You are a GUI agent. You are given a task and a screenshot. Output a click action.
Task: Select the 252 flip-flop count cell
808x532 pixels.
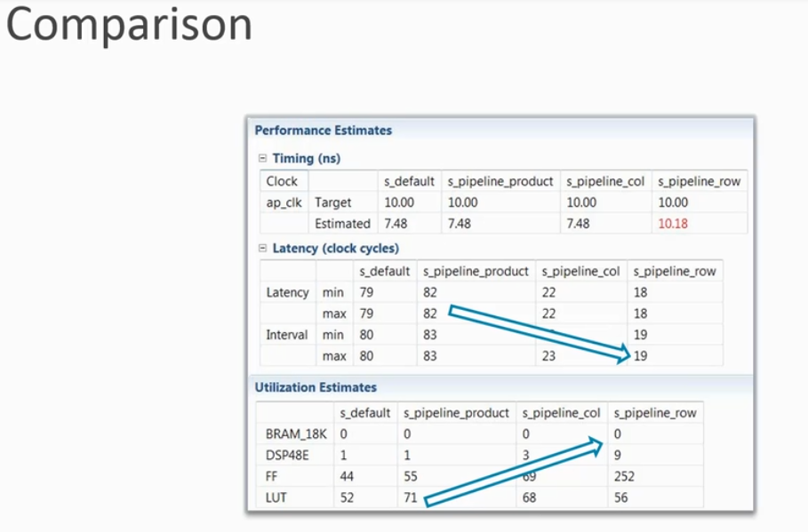click(x=623, y=477)
